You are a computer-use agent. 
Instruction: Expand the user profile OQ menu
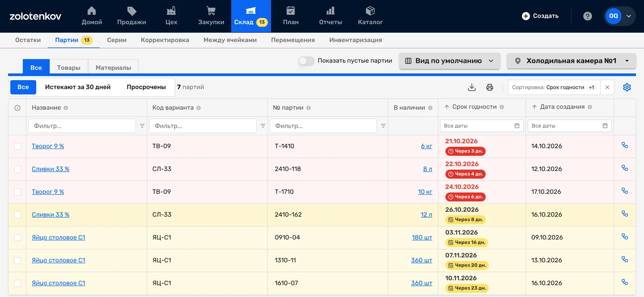pyautogui.click(x=620, y=16)
